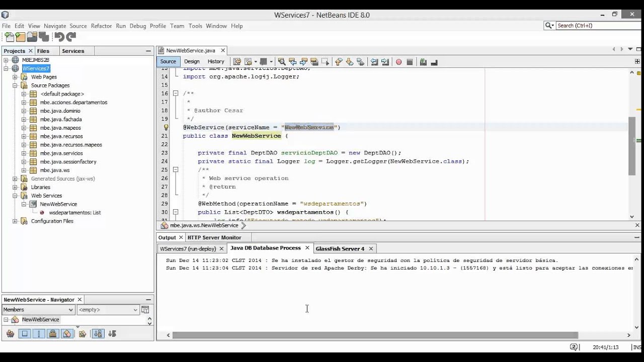This screenshot has width=644, height=362.
Task: Open the Refactor menu
Action: (101, 26)
